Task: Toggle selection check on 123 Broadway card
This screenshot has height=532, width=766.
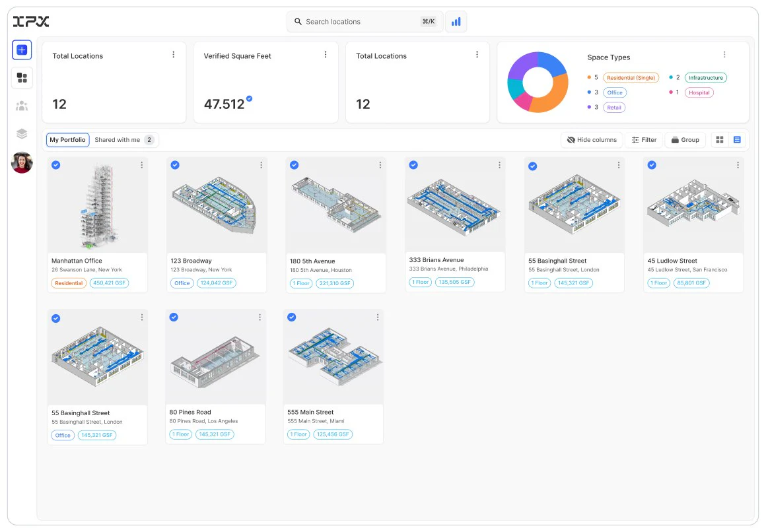Action: pos(175,165)
